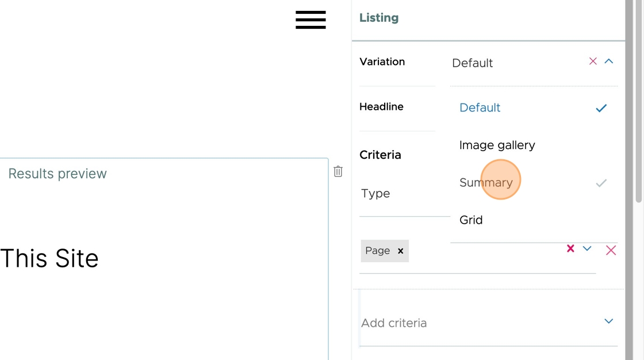The width and height of the screenshot is (644, 360).
Task: Remove the Type criterion with thin X
Action: coord(611,250)
